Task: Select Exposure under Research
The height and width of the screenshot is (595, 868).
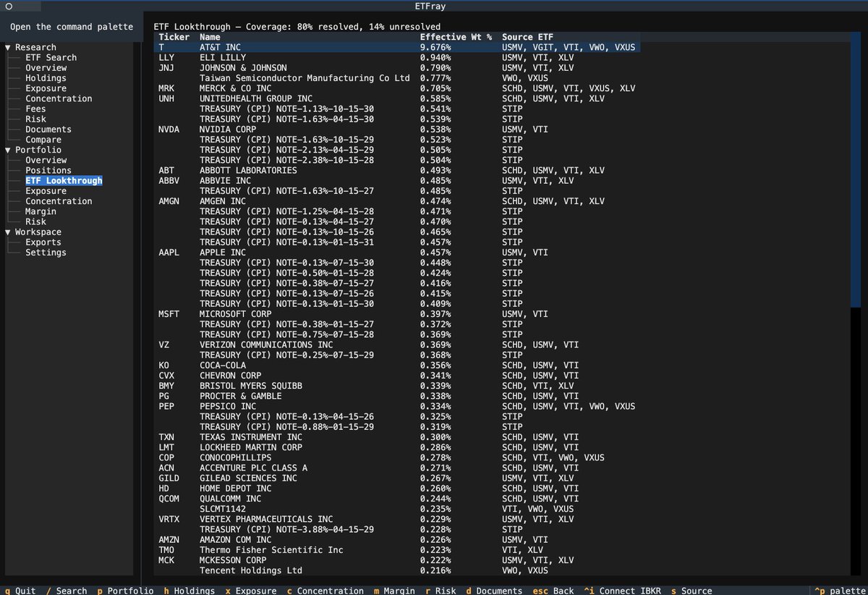Action: (46, 88)
